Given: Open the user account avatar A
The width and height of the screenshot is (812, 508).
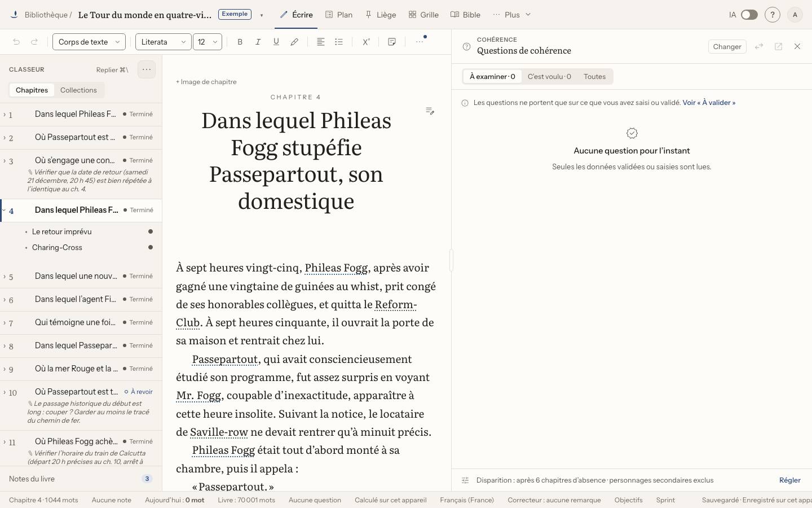Looking at the screenshot, I should [795, 15].
